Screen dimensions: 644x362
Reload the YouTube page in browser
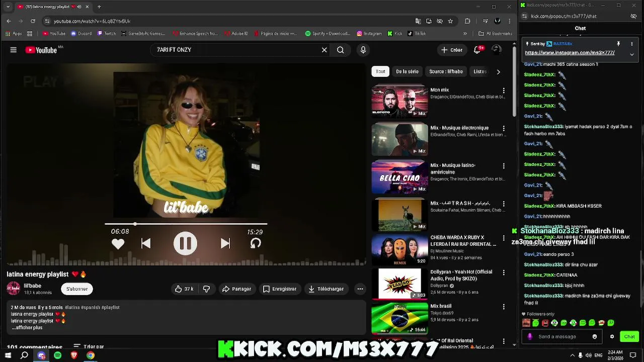click(33, 21)
